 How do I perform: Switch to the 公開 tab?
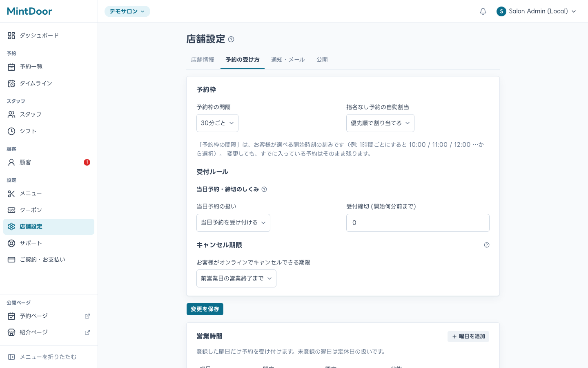322,60
